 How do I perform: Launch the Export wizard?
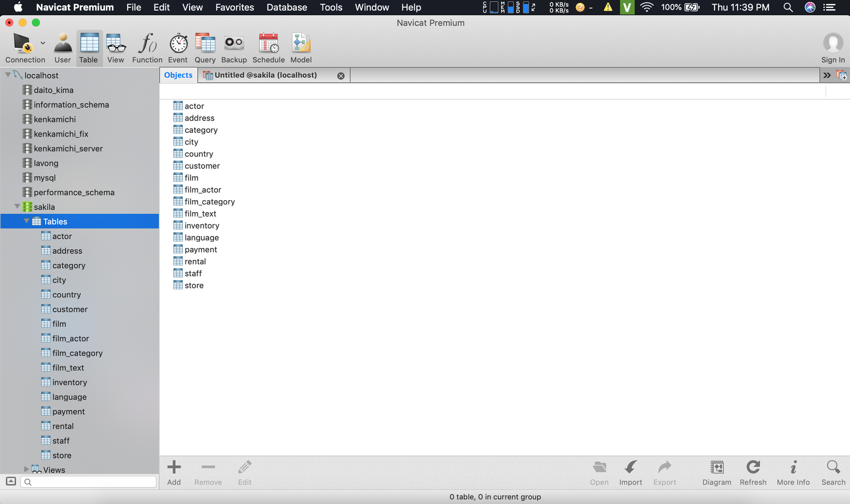(x=665, y=473)
